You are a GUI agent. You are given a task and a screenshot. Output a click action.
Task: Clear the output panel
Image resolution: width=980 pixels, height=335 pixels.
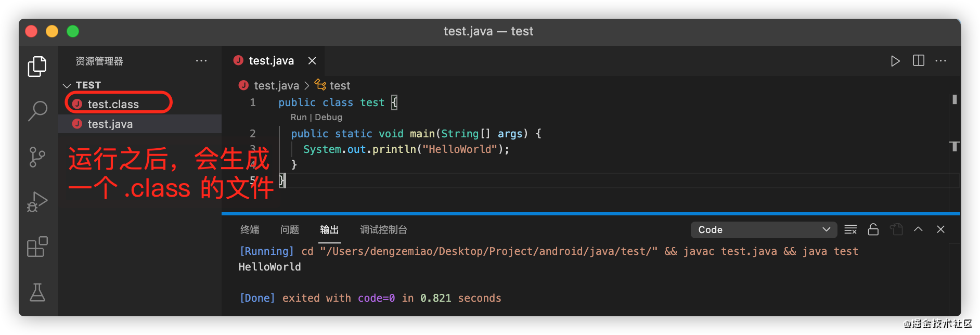(850, 229)
